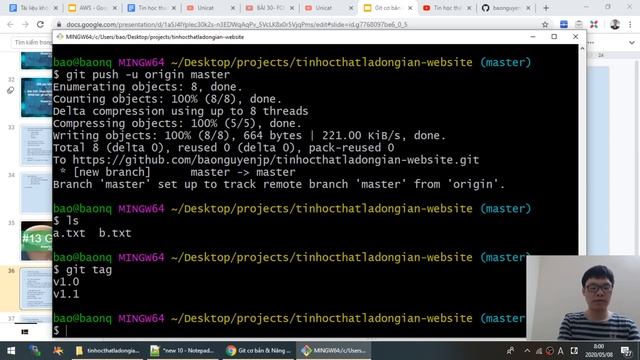The width and height of the screenshot is (640, 360).
Task: Switch to the 'Git cơ bản' Slides tab
Action: coord(388,8)
